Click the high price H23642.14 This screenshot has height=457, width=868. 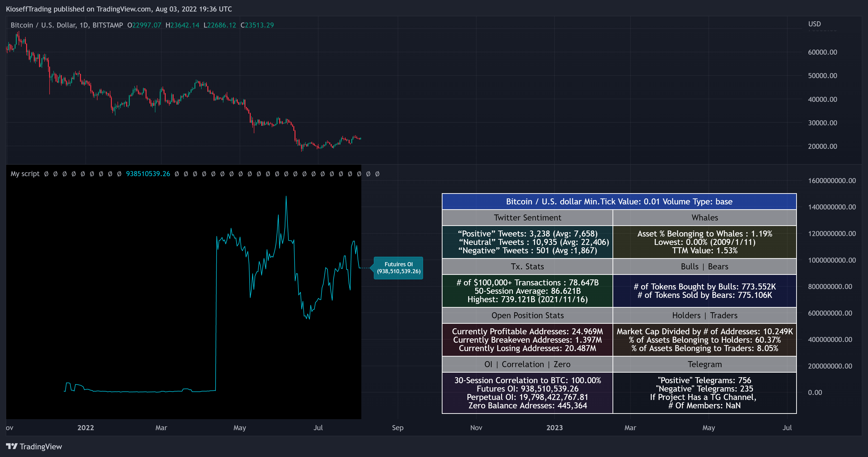[x=182, y=25]
